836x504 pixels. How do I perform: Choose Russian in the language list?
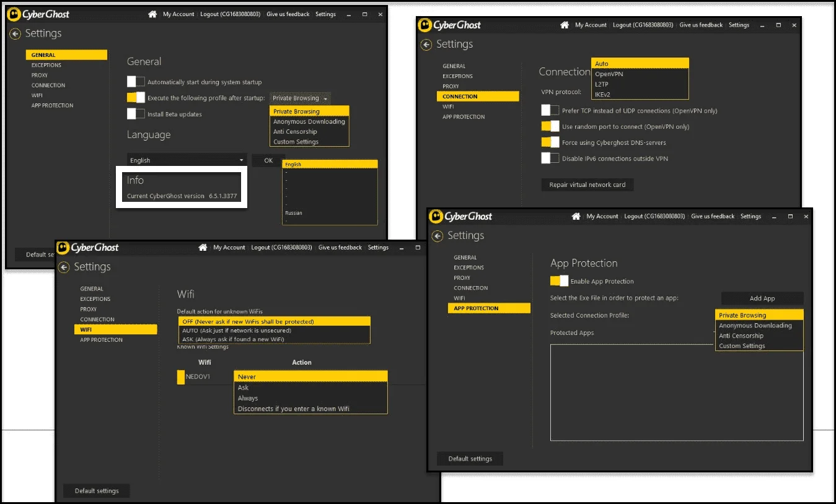click(329, 212)
